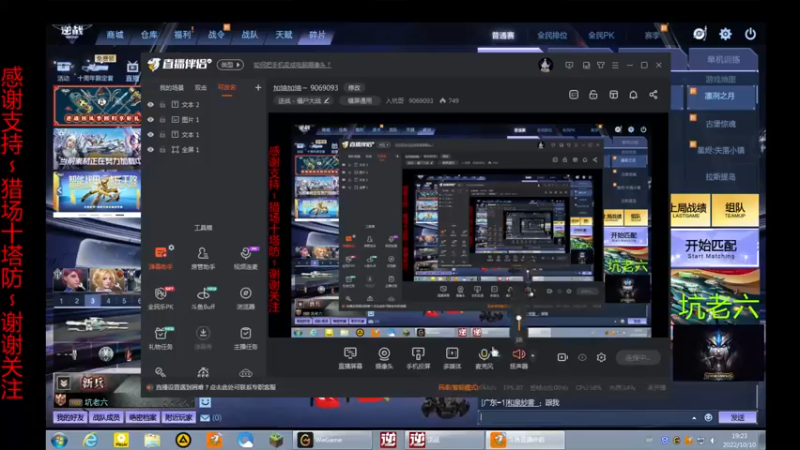This screenshot has height=450, width=800.
Task: Open the 视频连麦 video co-stream tool
Action: [245, 258]
